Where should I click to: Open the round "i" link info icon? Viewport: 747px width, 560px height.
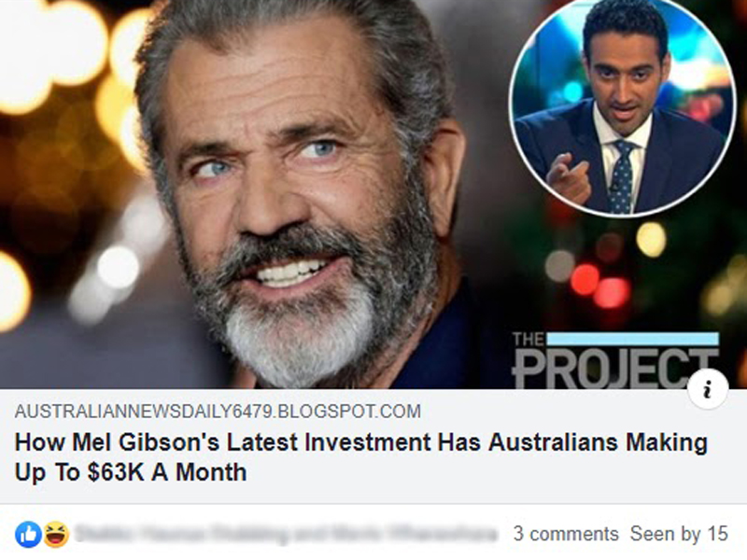(x=708, y=389)
